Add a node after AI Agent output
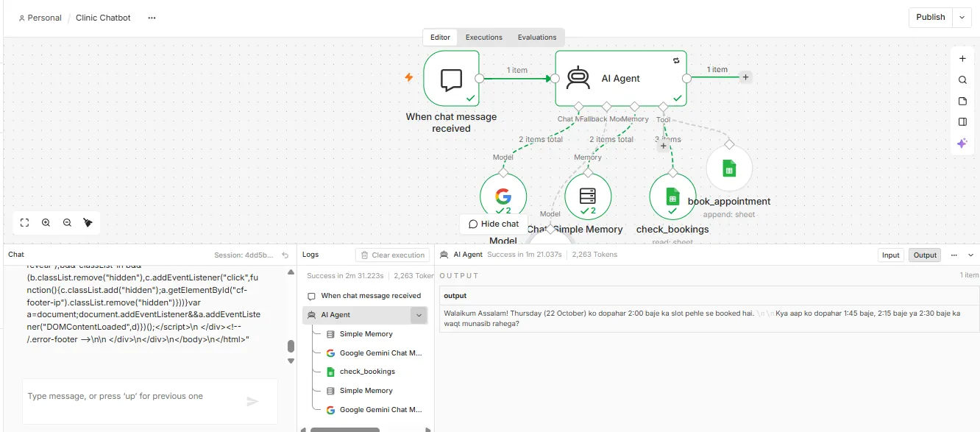980x432 pixels. pyautogui.click(x=745, y=77)
